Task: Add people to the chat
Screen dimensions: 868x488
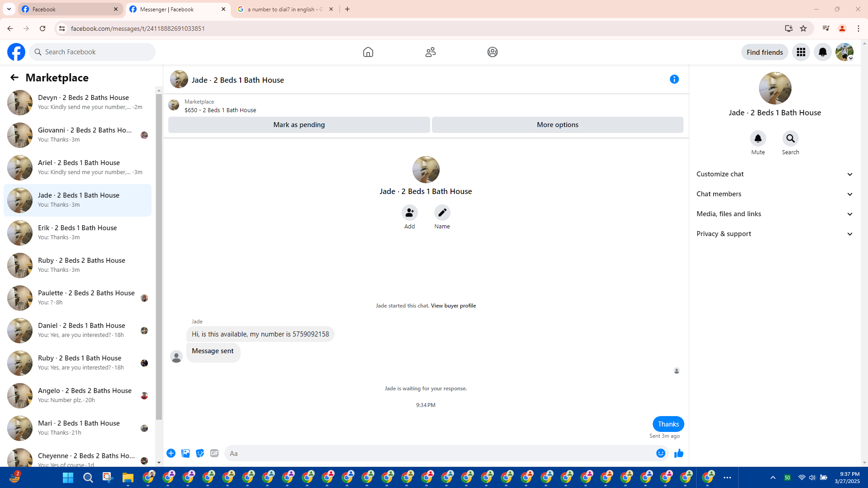Action: [x=410, y=213]
